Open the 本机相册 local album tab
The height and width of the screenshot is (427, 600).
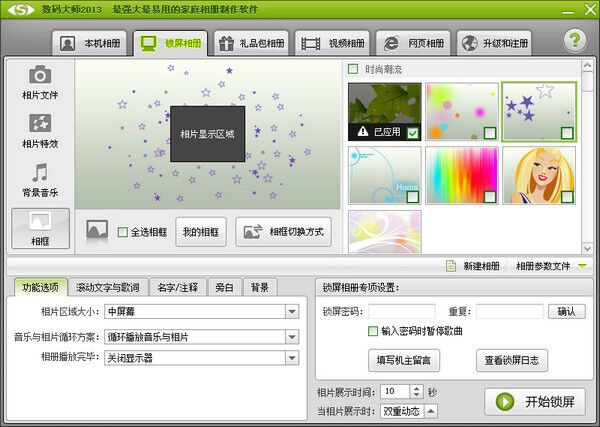tap(90, 43)
